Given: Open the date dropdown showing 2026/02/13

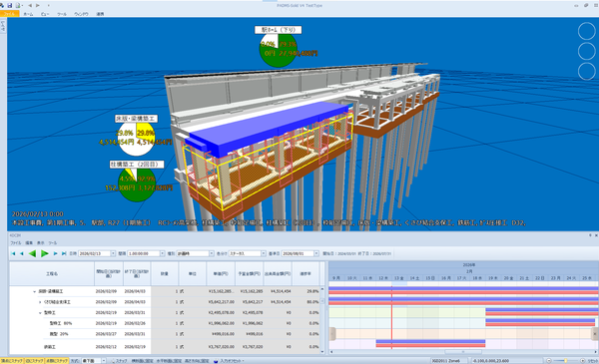Looking at the screenshot, I should [x=113, y=253].
